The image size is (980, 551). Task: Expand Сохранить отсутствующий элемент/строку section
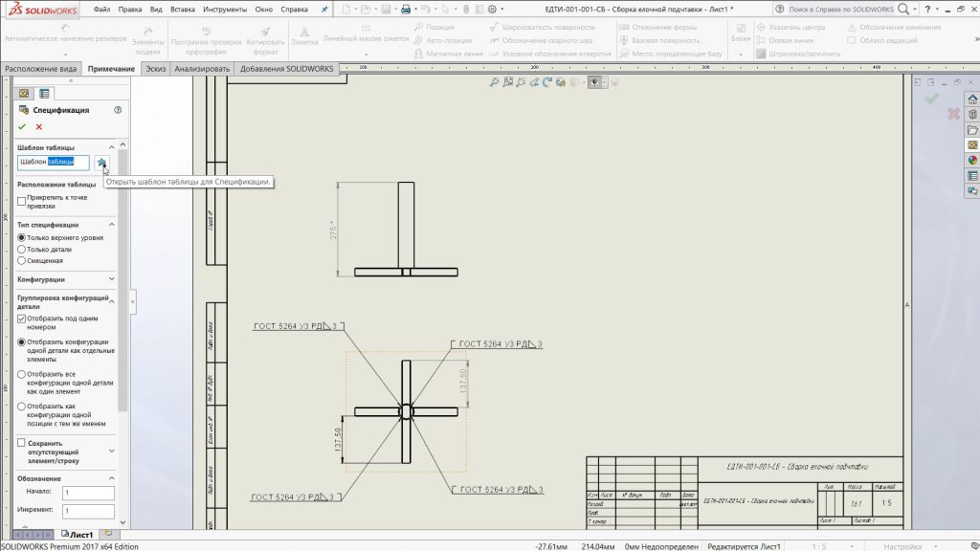pyautogui.click(x=112, y=452)
